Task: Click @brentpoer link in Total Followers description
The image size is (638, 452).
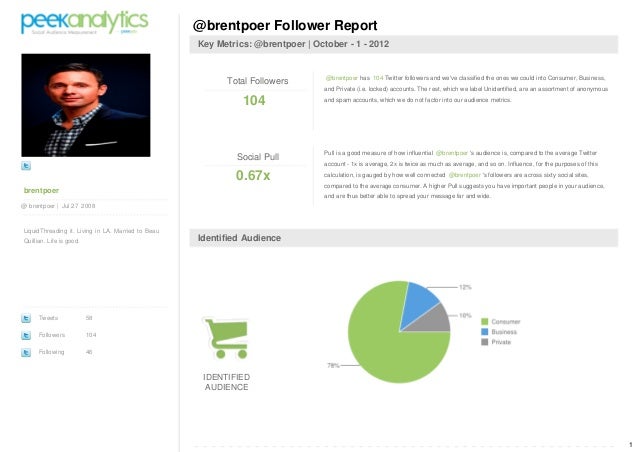Action: 341,78
